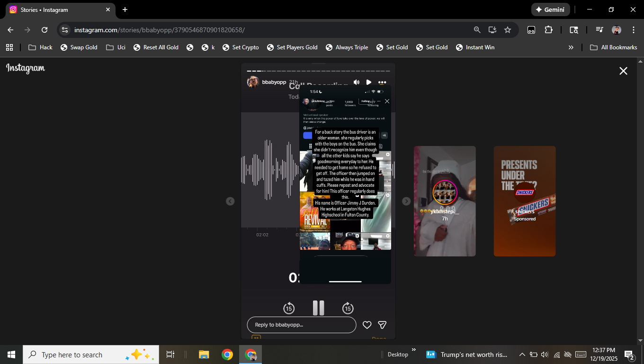The height and width of the screenshot is (364, 644).
Task: Open the All Bookmarks folder
Action: [x=614, y=47]
